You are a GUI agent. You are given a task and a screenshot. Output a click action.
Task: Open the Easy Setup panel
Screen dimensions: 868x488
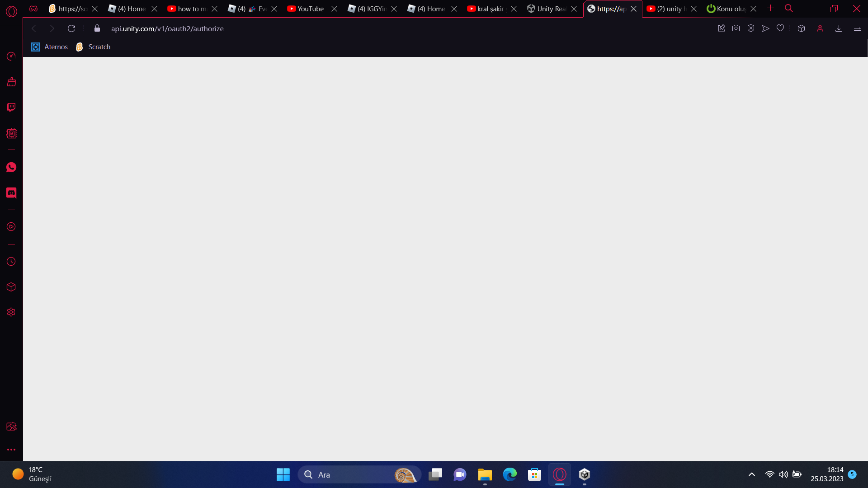pos(857,28)
